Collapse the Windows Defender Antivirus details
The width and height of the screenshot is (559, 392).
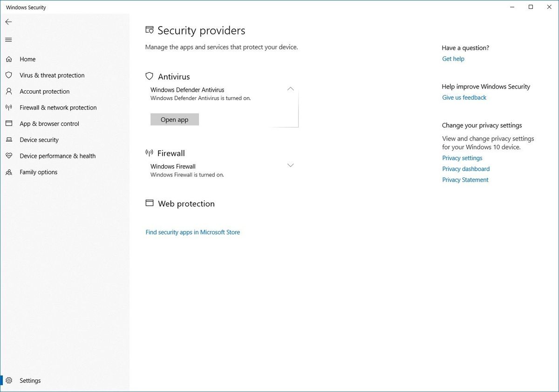pos(290,88)
